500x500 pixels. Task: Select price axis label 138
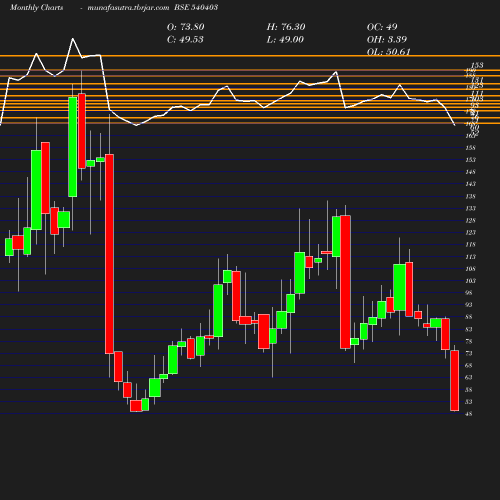point(470,196)
